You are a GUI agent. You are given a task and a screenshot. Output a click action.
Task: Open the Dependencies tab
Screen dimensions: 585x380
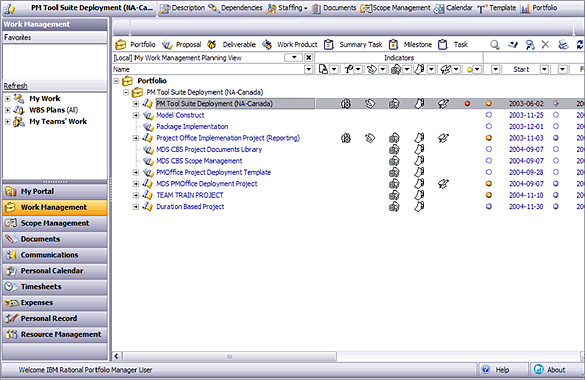click(235, 8)
